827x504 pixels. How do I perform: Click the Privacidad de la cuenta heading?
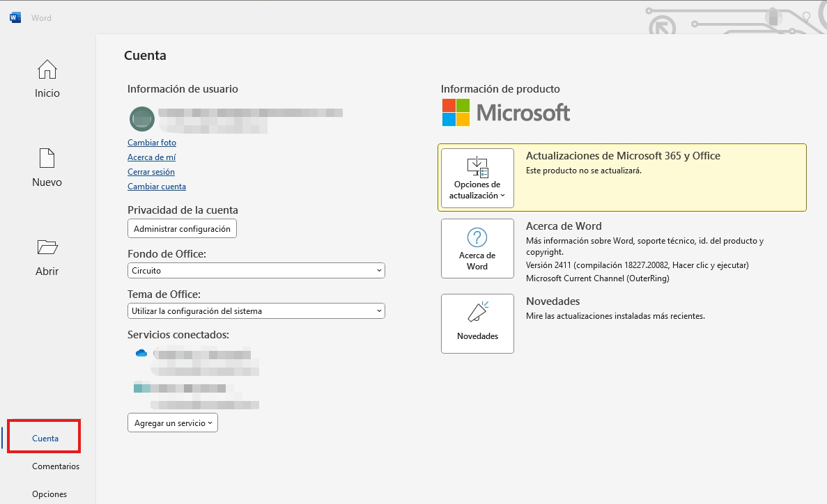tap(183, 210)
